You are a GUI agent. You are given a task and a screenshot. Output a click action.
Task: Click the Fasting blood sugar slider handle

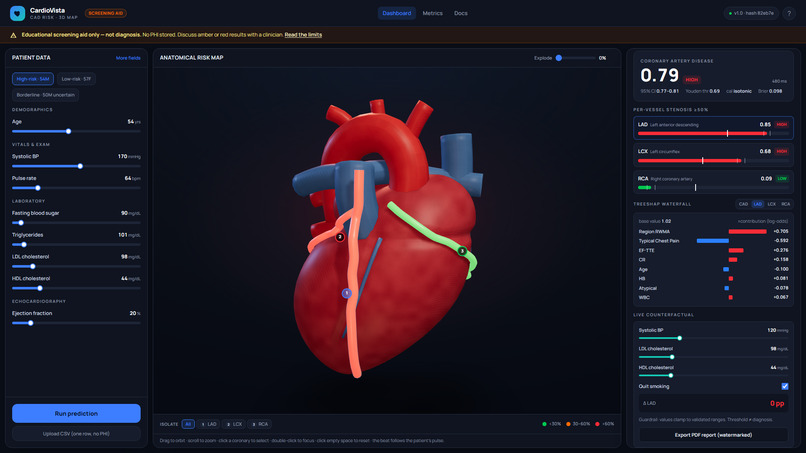click(21, 223)
